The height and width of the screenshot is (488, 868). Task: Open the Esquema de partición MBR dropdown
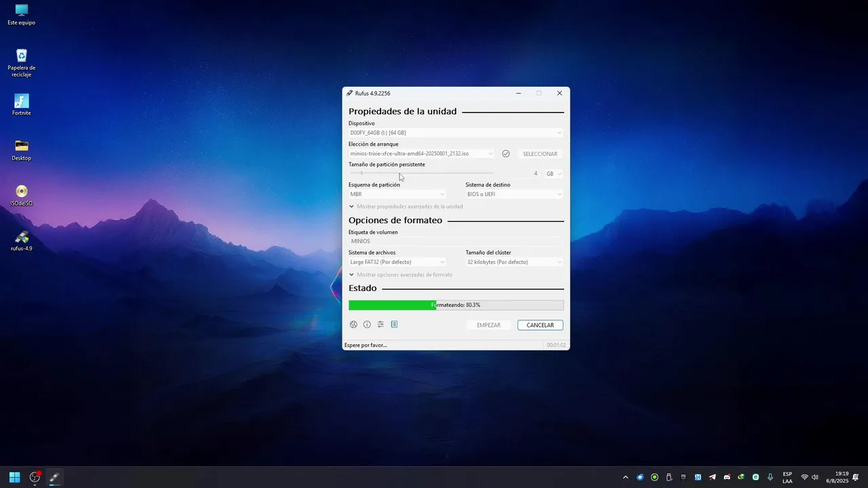click(397, 195)
